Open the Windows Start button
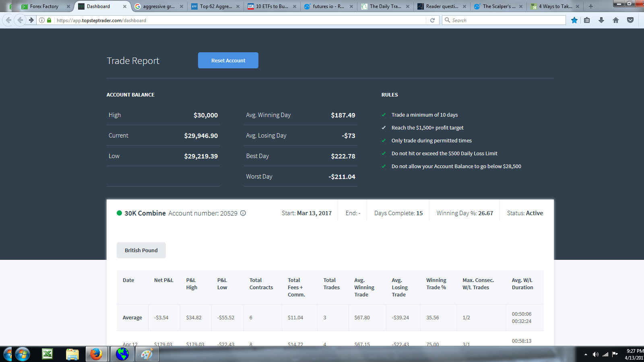 coord(22,354)
